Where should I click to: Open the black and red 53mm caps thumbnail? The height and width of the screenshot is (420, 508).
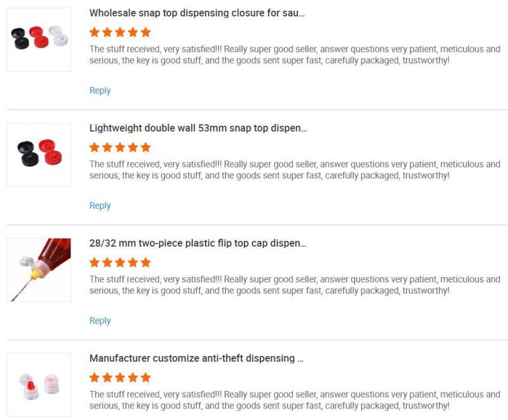pyautogui.click(x=39, y=154)
